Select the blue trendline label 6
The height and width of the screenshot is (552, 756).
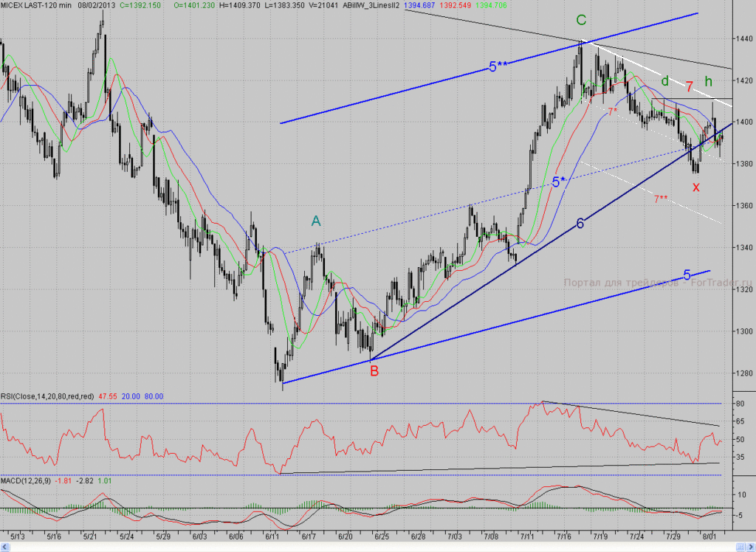point(580,223)
